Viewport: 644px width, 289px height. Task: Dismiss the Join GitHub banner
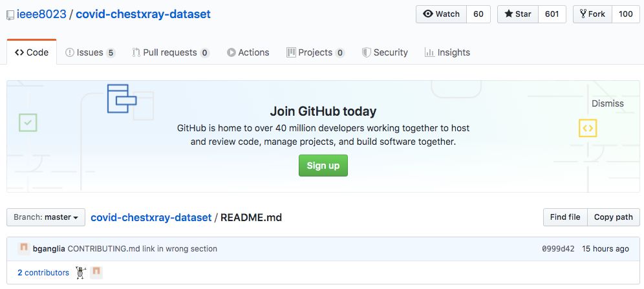coord(607,103)
